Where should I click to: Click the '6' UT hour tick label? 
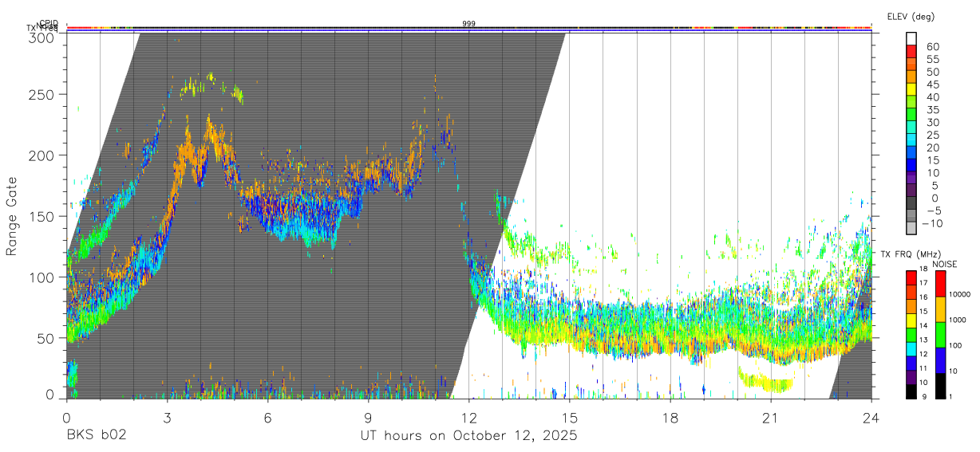pyautogui.click(x=267, y=417)
